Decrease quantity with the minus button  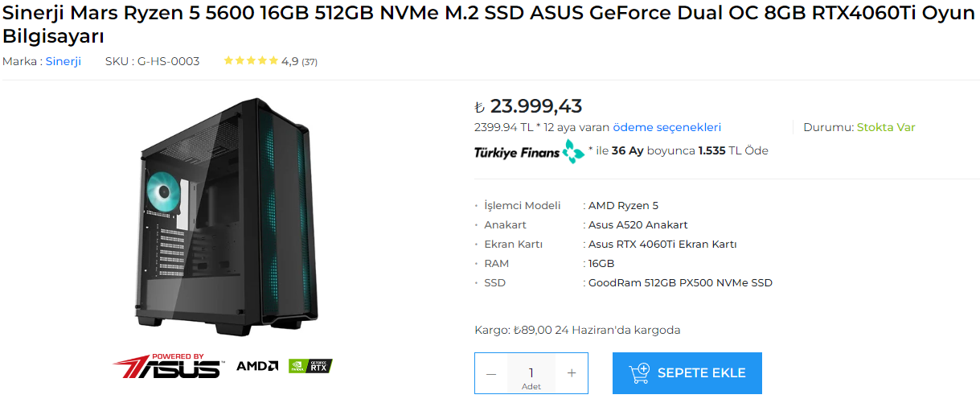point(491,373)
